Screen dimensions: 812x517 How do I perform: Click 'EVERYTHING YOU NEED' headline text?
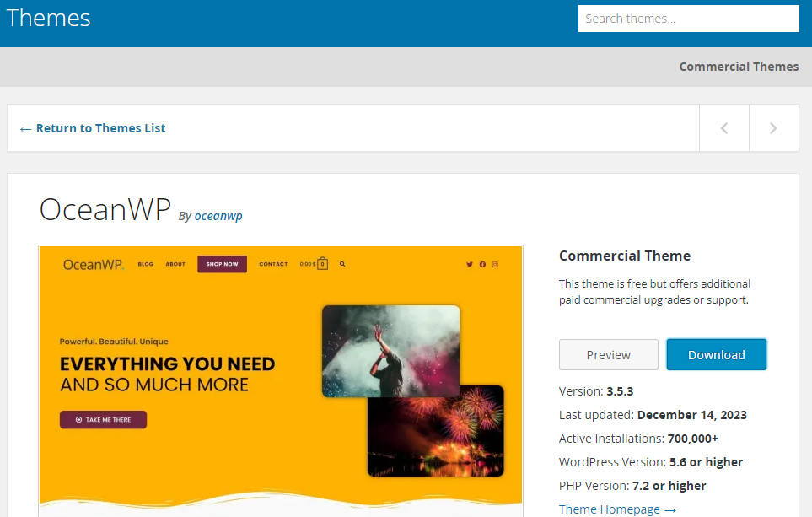pyautogui.click(x=167, y=364)
